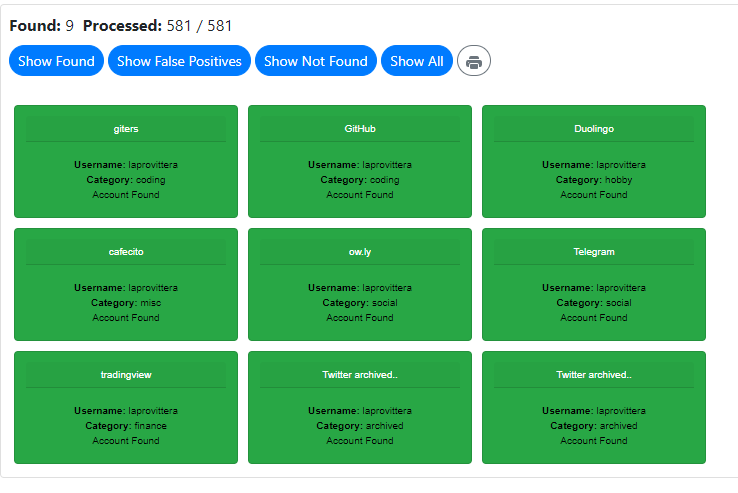
Task: Open the Telegram result card title
Action: pos(594,251)
